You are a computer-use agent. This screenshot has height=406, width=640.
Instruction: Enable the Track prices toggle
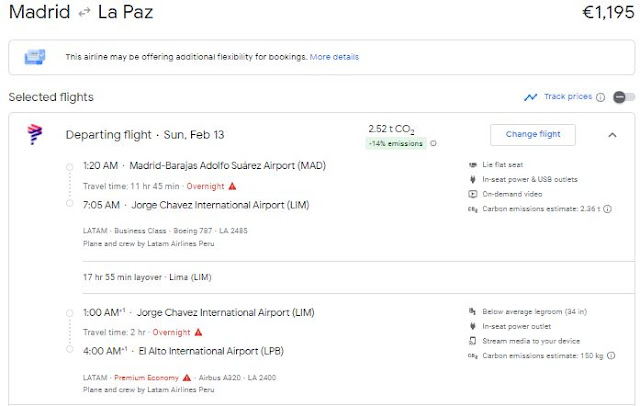(x=624, y=97)
